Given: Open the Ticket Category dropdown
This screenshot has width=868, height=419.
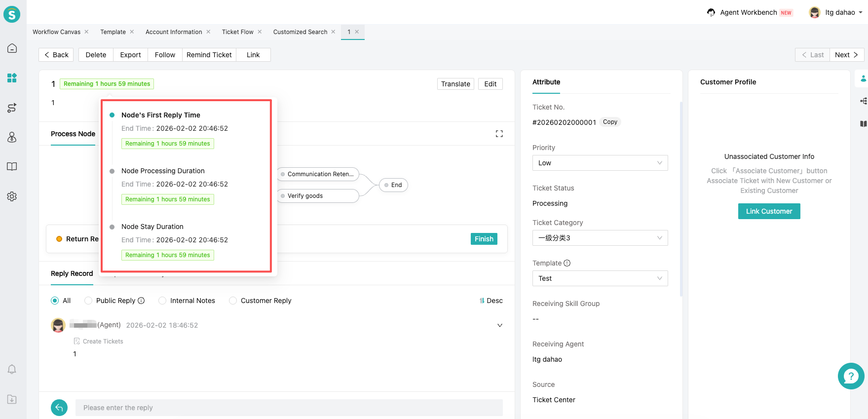Looking at the screenshot, I should (600, 238).
